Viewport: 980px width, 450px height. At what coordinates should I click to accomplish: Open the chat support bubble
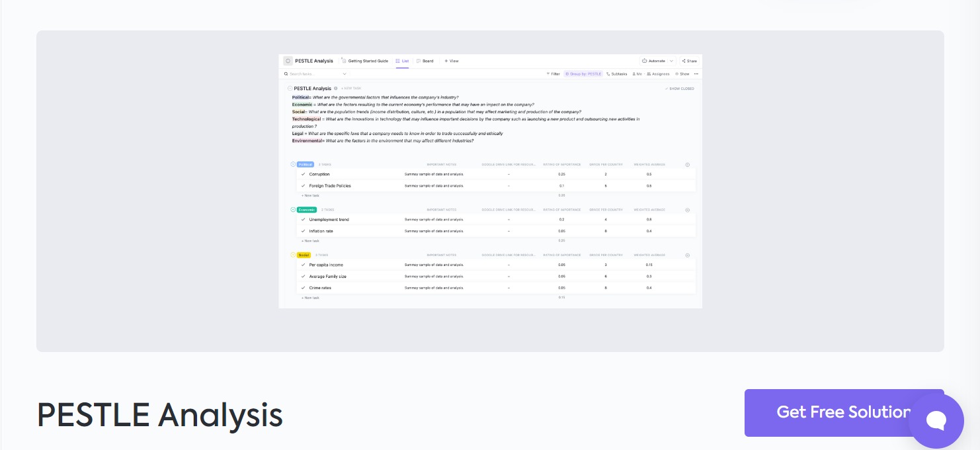coord(936,421)
